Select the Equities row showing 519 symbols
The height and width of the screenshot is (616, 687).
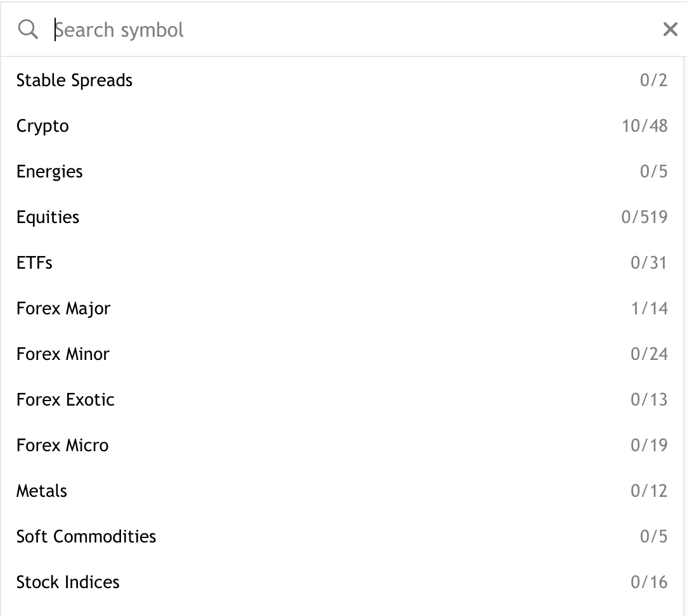pyautogui.click(x=646, y=217)
